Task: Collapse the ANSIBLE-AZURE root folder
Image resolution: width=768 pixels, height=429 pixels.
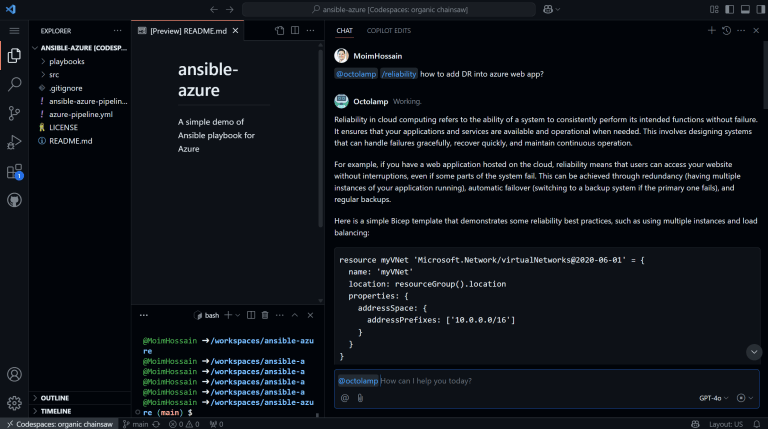Action: [81, 48]
